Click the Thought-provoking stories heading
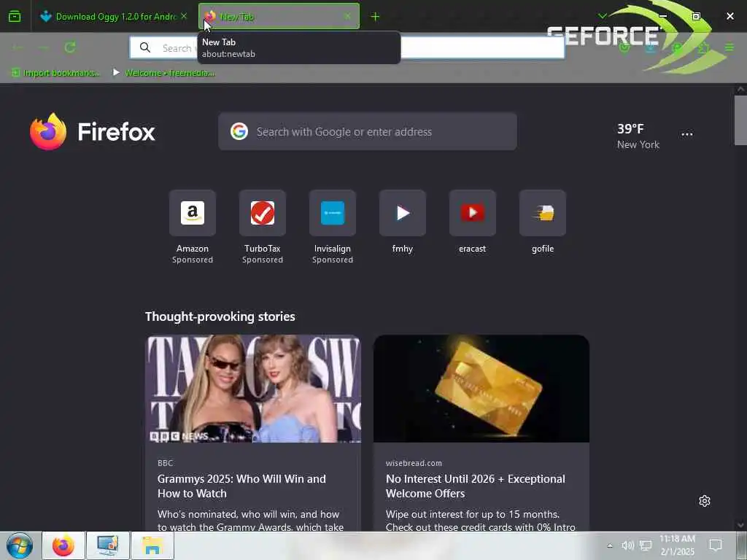This screenshot has width=747, height=560. point(220,316)
